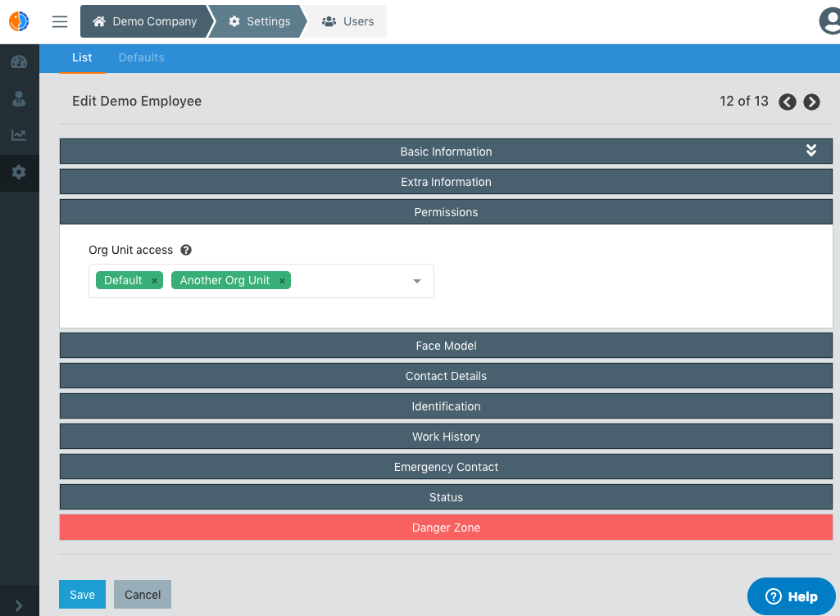Click the orange and blue app logo
The image size is (840, 616).
pos(19,21)
